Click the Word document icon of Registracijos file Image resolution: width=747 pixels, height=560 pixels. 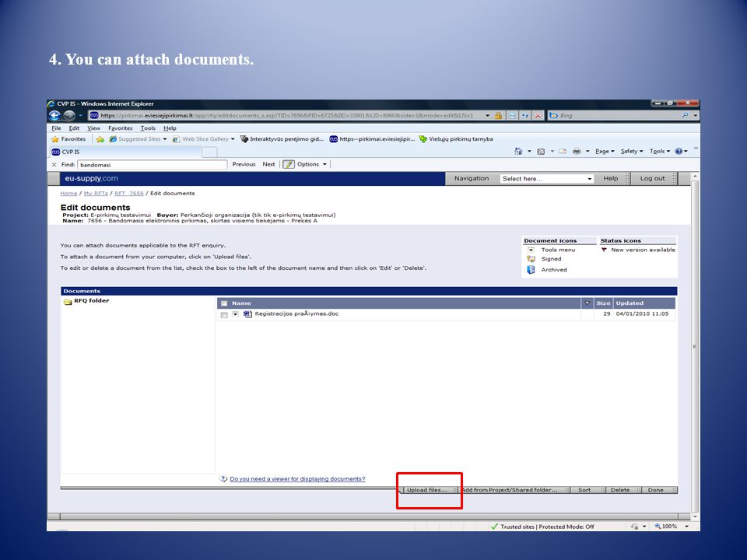click(x=247, y=313)
